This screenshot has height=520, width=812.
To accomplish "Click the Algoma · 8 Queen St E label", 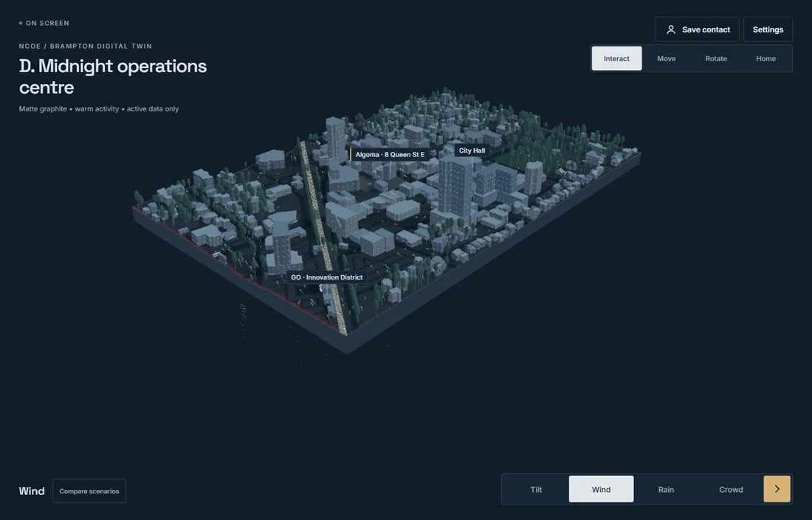I will pyautogui.click(x=390, y=155).
